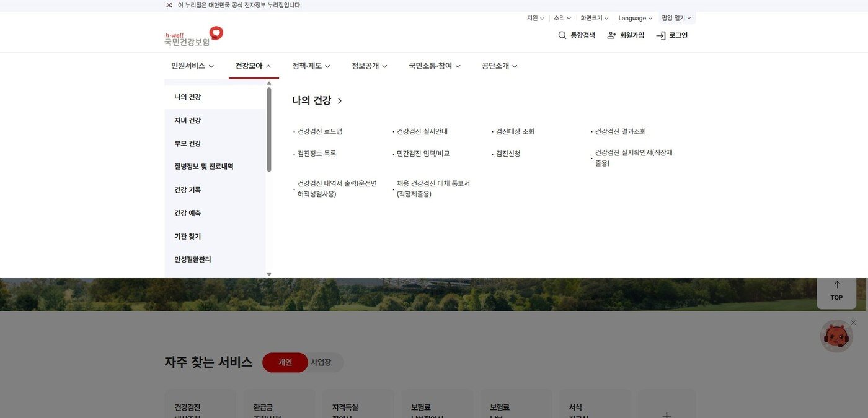Click side menu scrollbar thumb
Image resolution: width=868 pixels, height=418 pixels.
point(269,129)
